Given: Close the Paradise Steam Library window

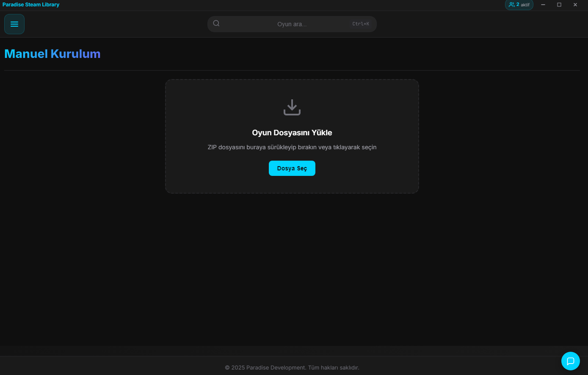Looking at the screenshot, I should 575,5.
